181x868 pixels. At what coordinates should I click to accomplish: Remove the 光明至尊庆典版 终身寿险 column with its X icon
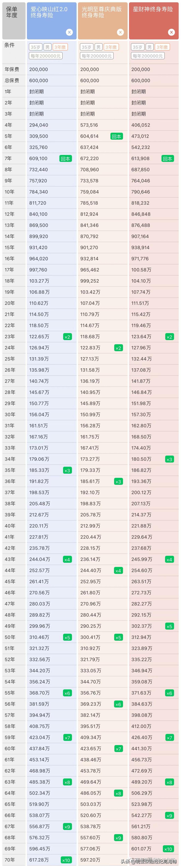pyautogui.click(x=120, y=32)
